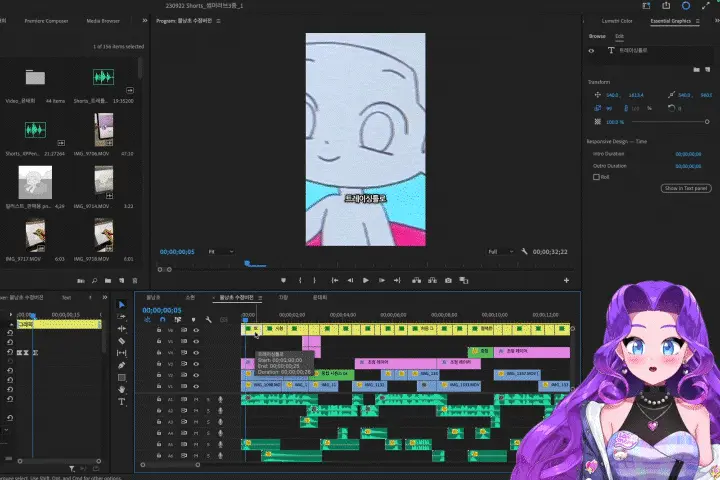The height and width of the screenshot is (480, 720).
Task: Step forward one frame
Action: 382,280
